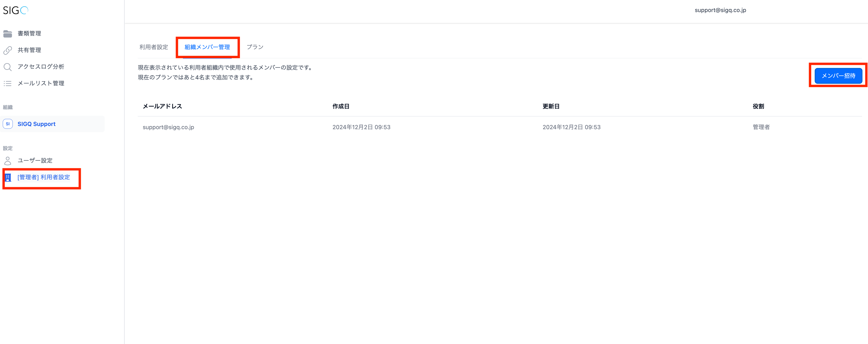Click the building icon beside [管理者] 利用者設定

pos(8,177)
